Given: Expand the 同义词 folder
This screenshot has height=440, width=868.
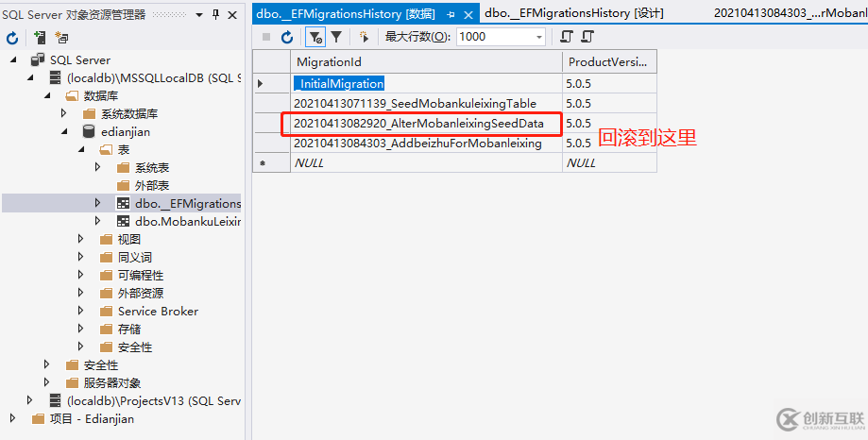Looking at the screenshot, I should click(x=81, y=257).
